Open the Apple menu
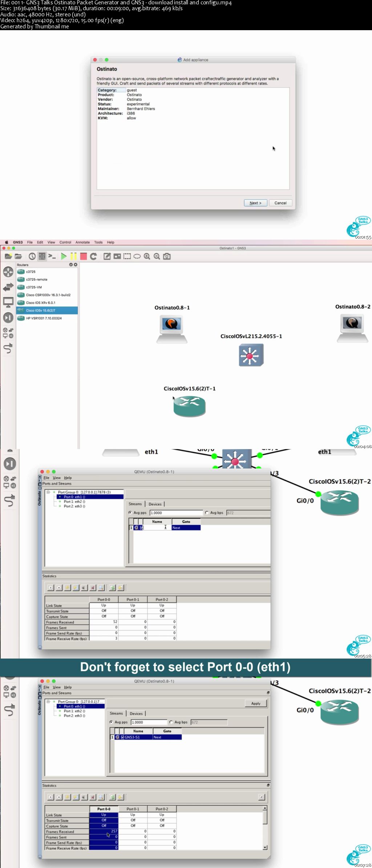The image size is (372, 868). [7, 242]
